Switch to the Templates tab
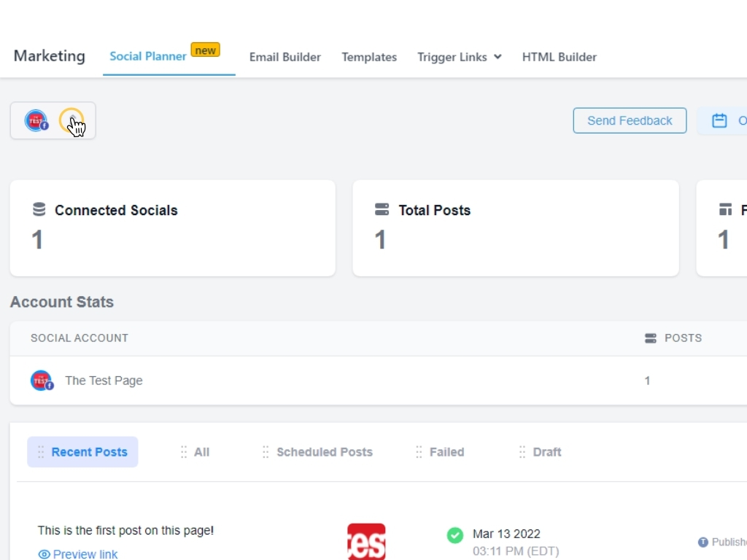 (x=369, y=57)
